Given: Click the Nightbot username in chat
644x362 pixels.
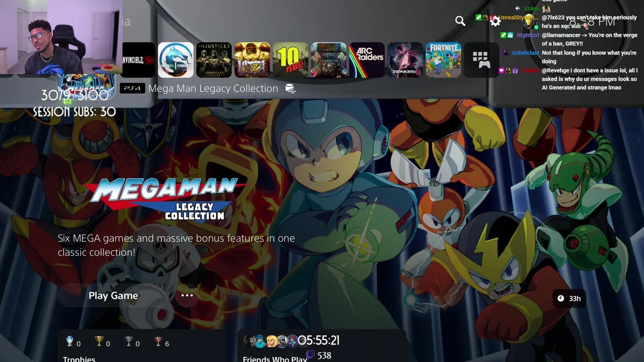Looking at the screenshot, I should point(528,35).
